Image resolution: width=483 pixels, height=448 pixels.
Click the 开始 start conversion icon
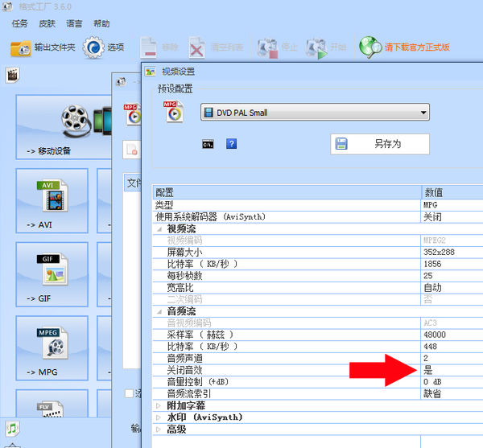(x=316, y=48)
